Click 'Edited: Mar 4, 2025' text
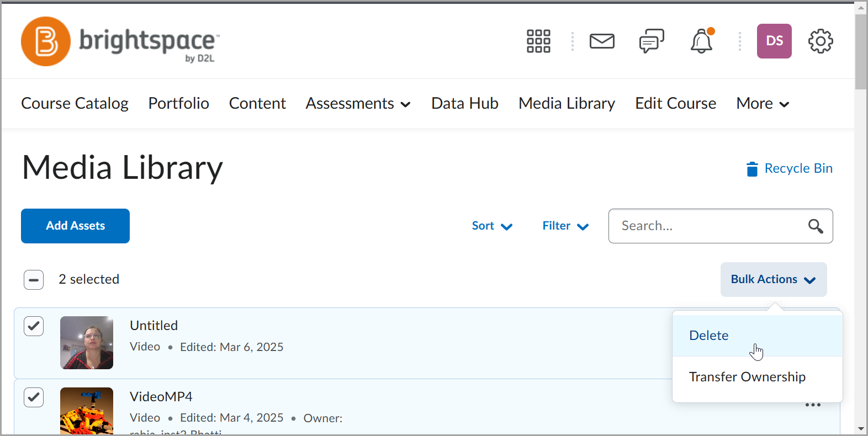This screenshot has height=436, width=868. point(231,418)
